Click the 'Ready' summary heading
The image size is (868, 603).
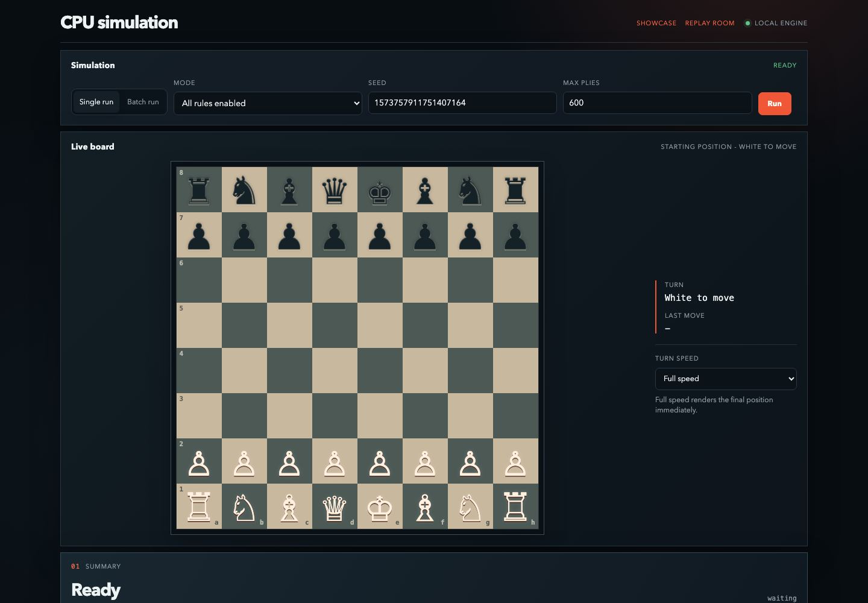pos(96,590)
